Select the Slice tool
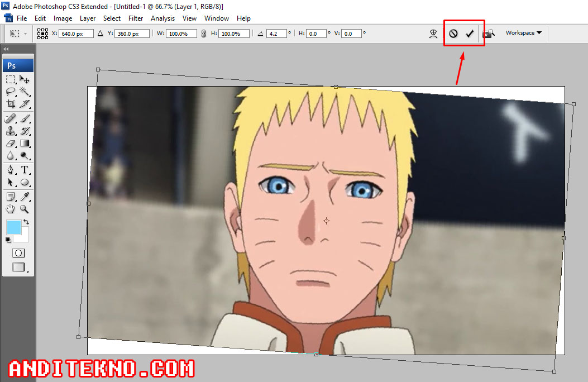The width and height of the screenshot is (588, 382). [x=25, y=104]
